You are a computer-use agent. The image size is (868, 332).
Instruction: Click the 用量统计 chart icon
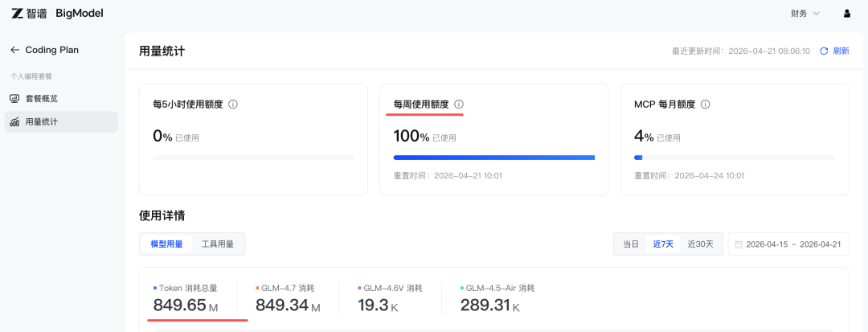[15, 121]
